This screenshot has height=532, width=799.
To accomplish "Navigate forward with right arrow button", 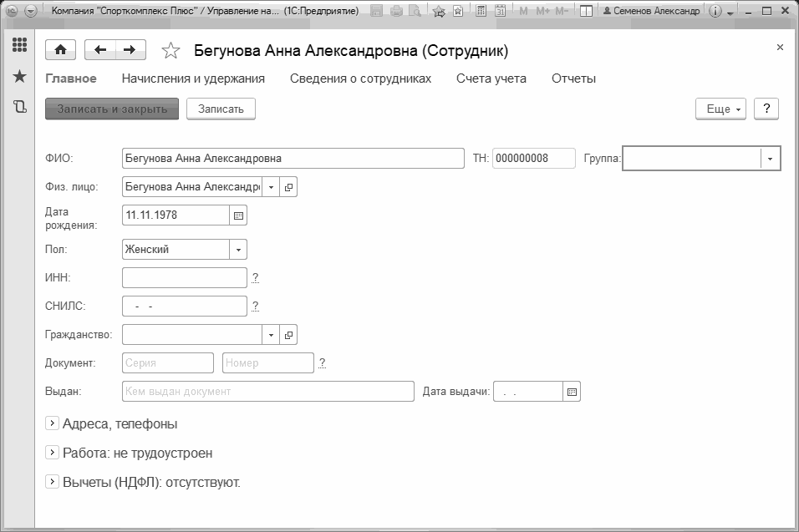I will click(x=130, y=50).
